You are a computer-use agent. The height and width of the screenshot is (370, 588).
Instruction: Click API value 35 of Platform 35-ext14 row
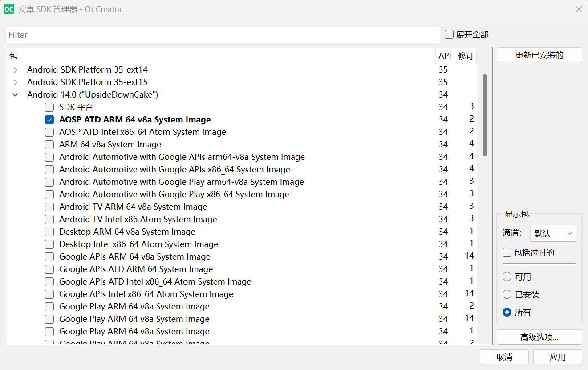[443, 70]
